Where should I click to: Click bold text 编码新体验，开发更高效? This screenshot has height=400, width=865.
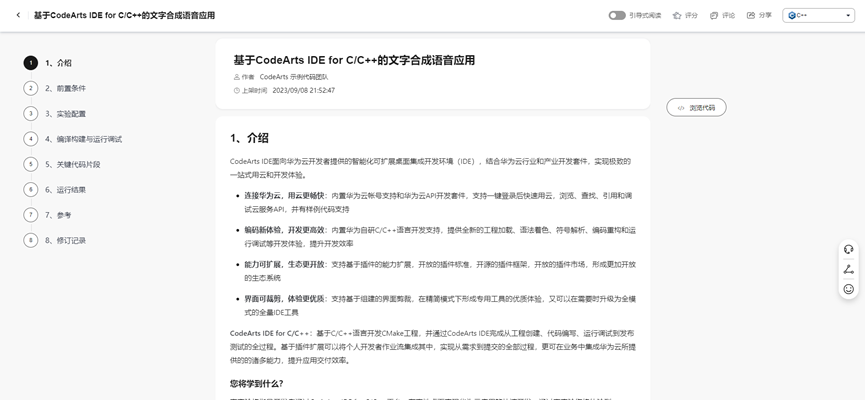(x=286, y=230)
